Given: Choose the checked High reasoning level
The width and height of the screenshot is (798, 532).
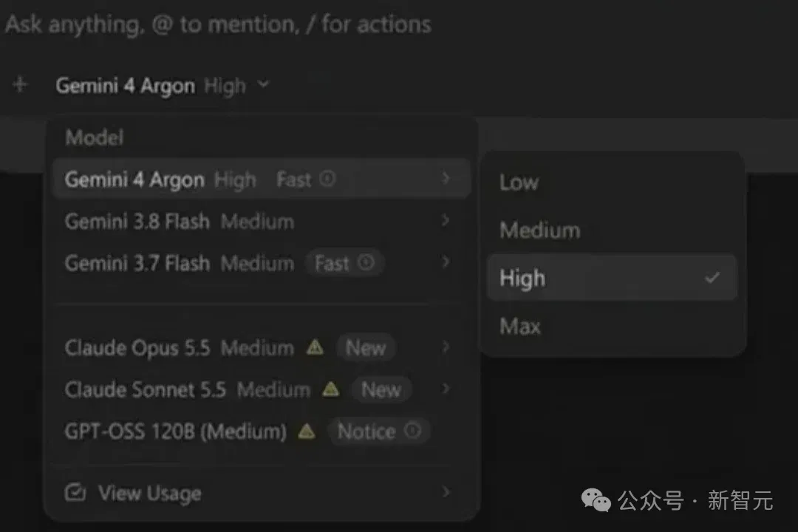Looking at the screenshot, I should [613, 278].
